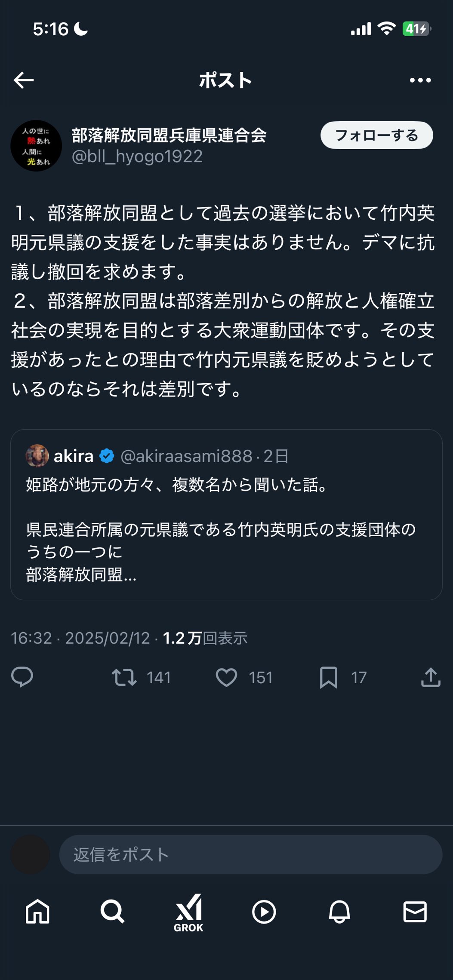Like the post with the heart icon
Viewport: 453px width, 980px height.
pyautogui.click(x=226, y=677)
